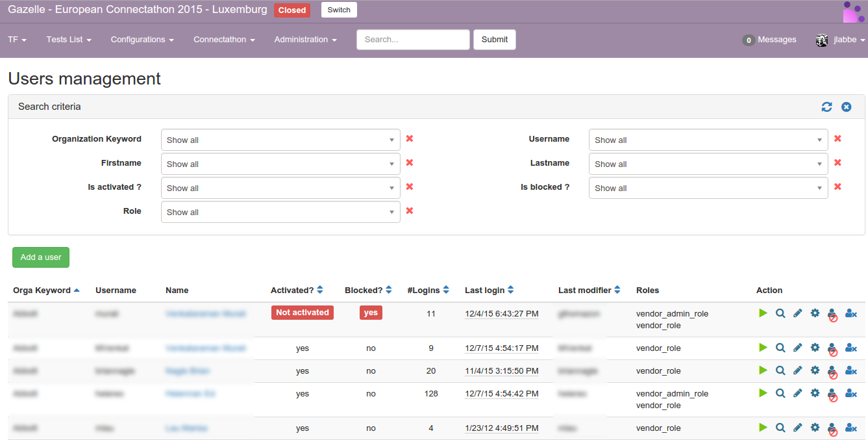Click the remove-user icon in the first row
Image resolution: width=868 pixels, height=440 pixels.
[851, 313]
